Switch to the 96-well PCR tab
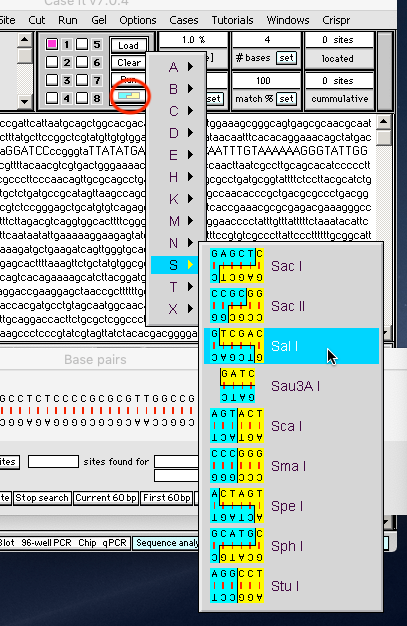 pyautogui.click(x=46, y=543)
